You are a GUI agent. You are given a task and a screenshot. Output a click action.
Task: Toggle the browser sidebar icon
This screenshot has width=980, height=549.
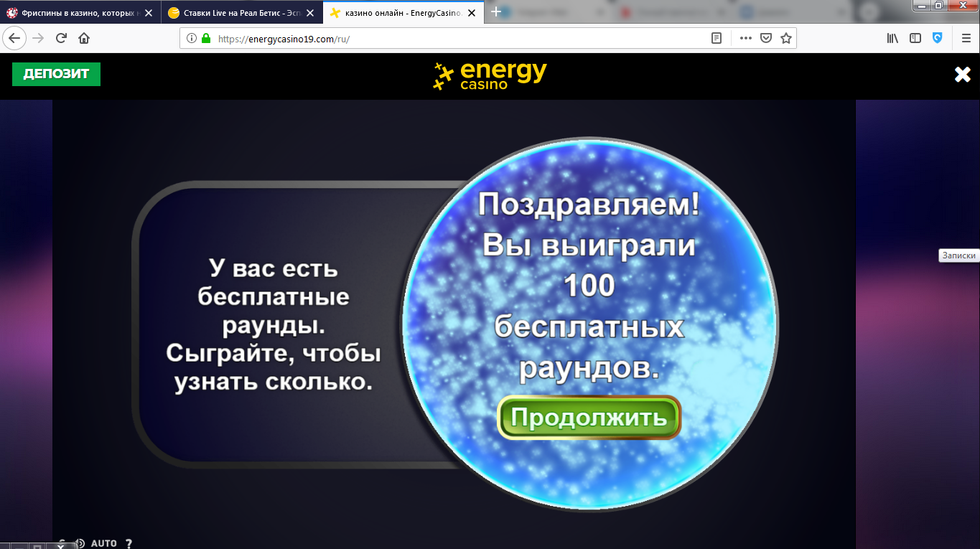[915, 38]
